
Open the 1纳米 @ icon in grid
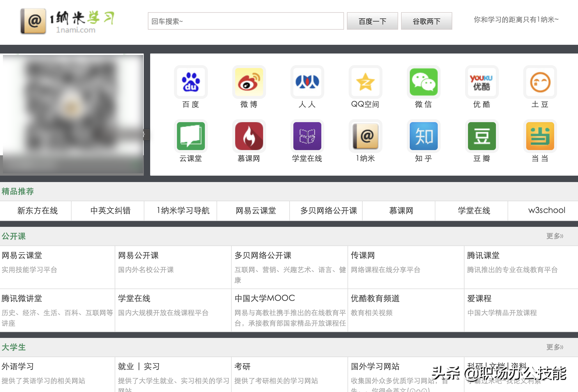point(365,136)
